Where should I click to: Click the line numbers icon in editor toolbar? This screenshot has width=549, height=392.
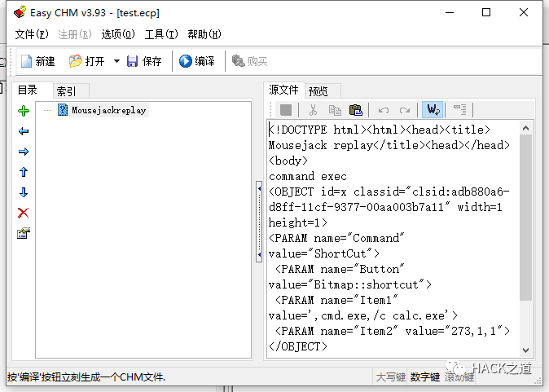(x=459, y=110)
